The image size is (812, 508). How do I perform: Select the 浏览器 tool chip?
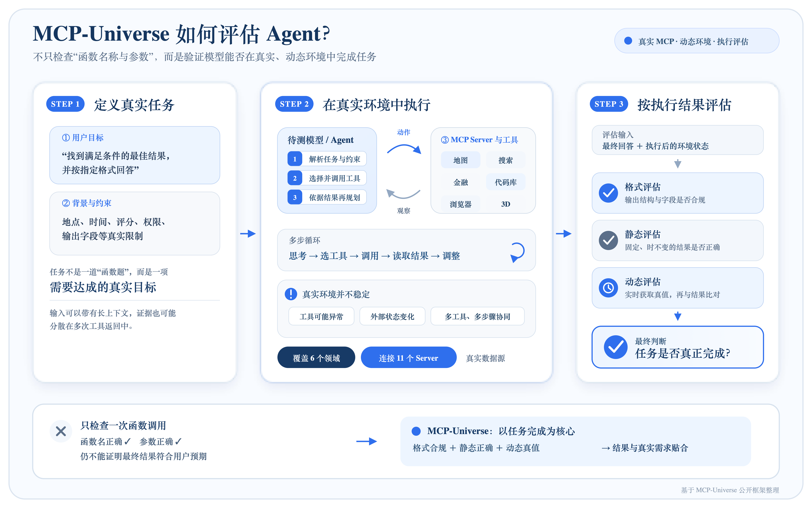(460, 204)
